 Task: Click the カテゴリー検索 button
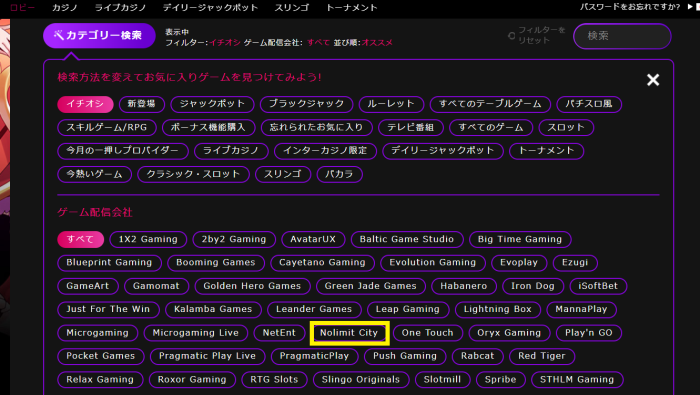(99, 35)
